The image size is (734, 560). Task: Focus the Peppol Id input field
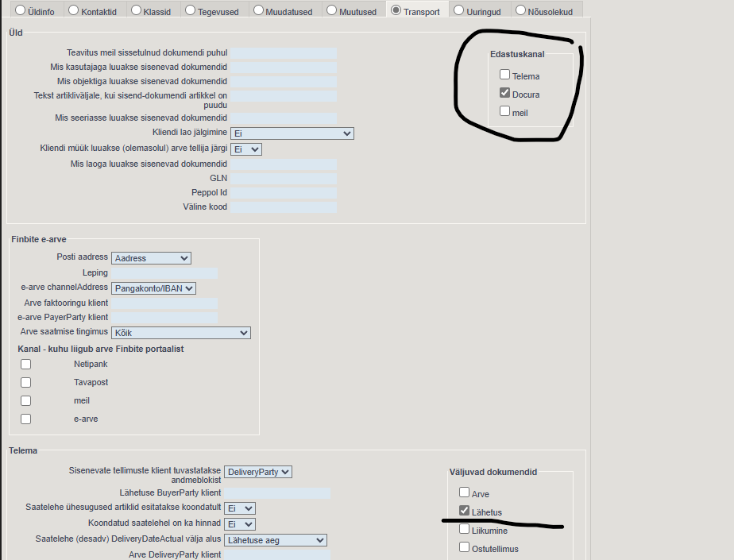tap(284, 193)
